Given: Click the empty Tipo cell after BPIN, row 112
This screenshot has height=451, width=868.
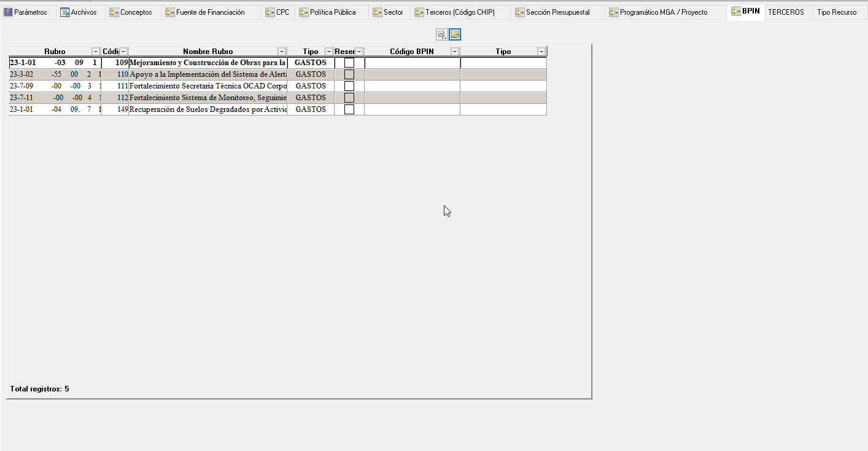Looking at the screenshot, I should (x=503, y=98).
